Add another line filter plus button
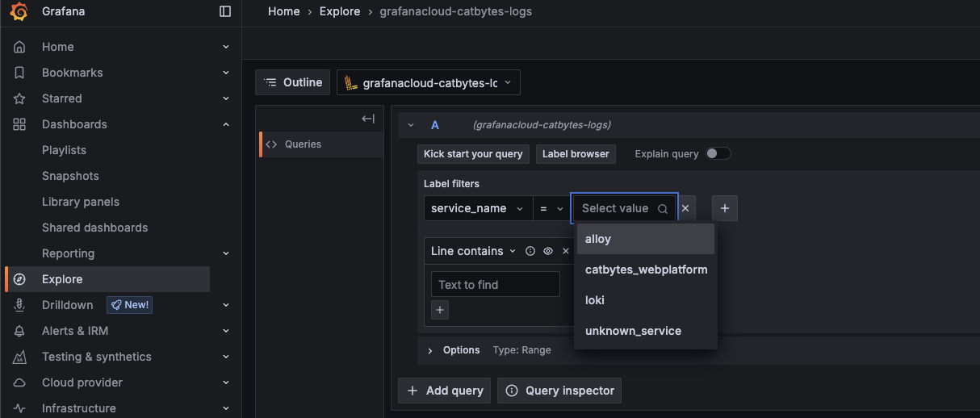980x418 pixels. [440, 309]
